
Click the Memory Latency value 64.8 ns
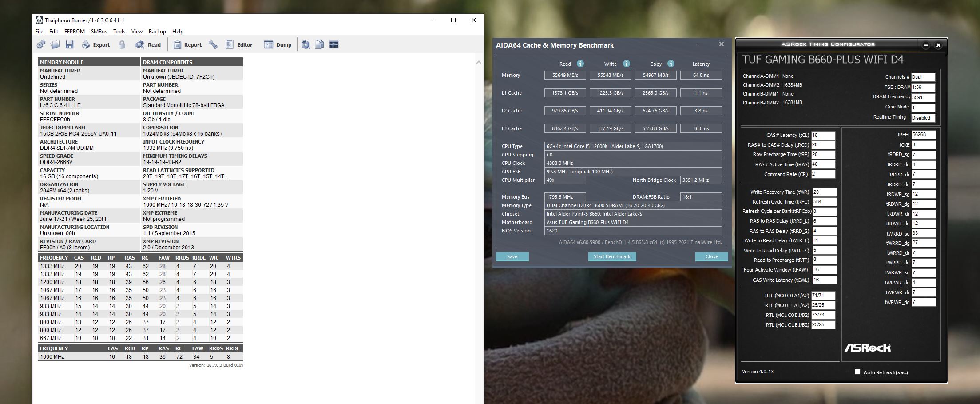click(x=701, y=75)
